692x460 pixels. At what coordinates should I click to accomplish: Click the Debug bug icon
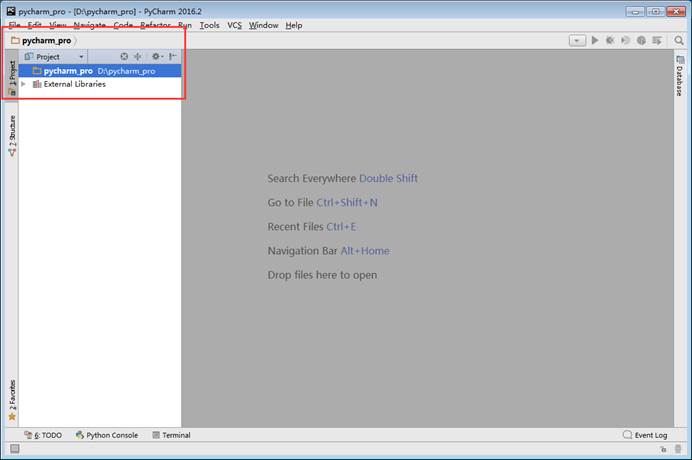point(610,41)
